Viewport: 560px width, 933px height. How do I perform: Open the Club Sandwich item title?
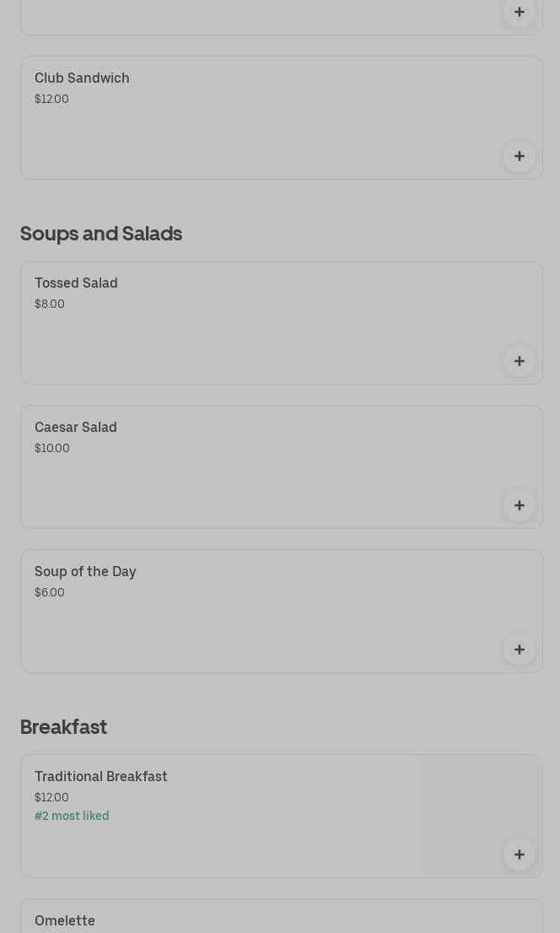click(x=82, y=78)
